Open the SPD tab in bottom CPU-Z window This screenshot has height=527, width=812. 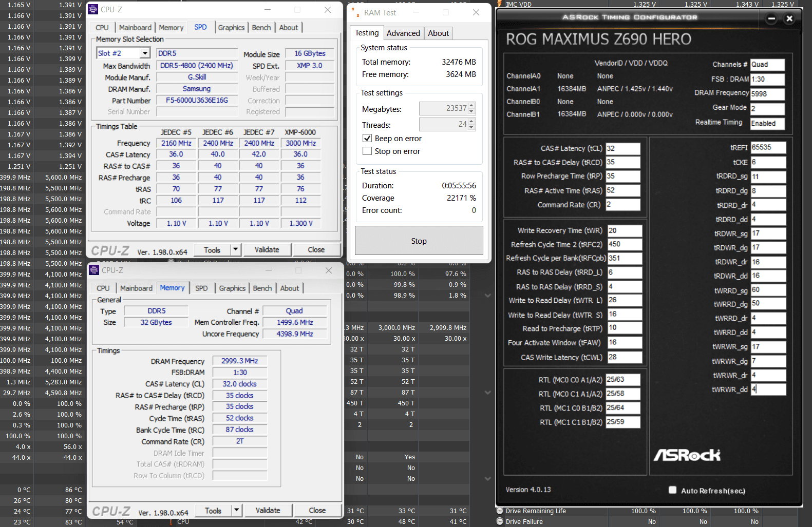click(x=201, y=288)
